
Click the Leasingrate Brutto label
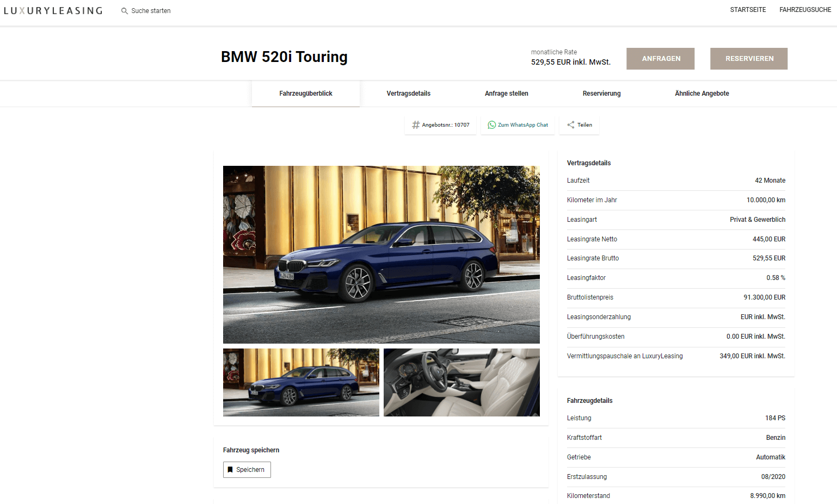point(593,258)
